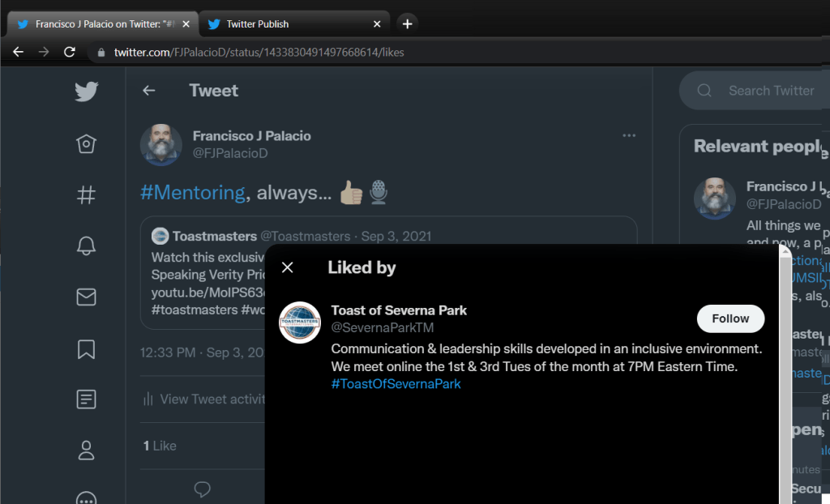
Task: Close the Liked by dialog
Action: coord(287,267)
